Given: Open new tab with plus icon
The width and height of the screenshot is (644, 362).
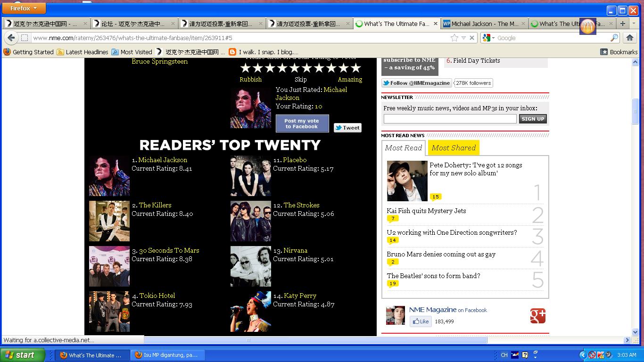Looking at the screenshot, I should click(x=623, y=23).
